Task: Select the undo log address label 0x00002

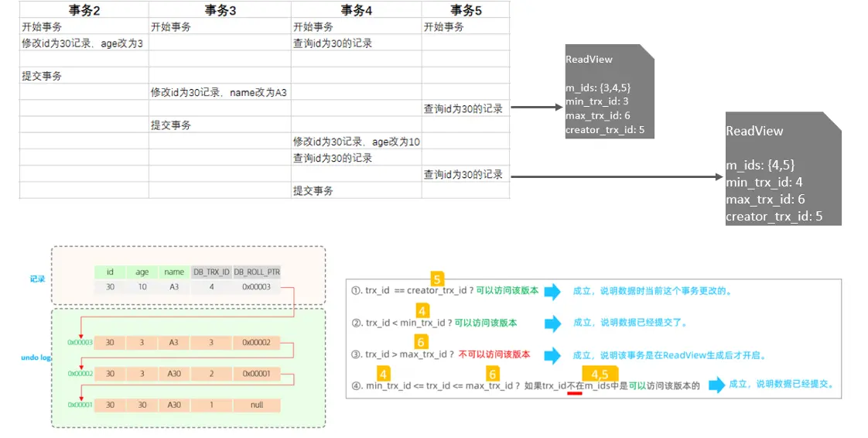Action: (x=80, y=373)
